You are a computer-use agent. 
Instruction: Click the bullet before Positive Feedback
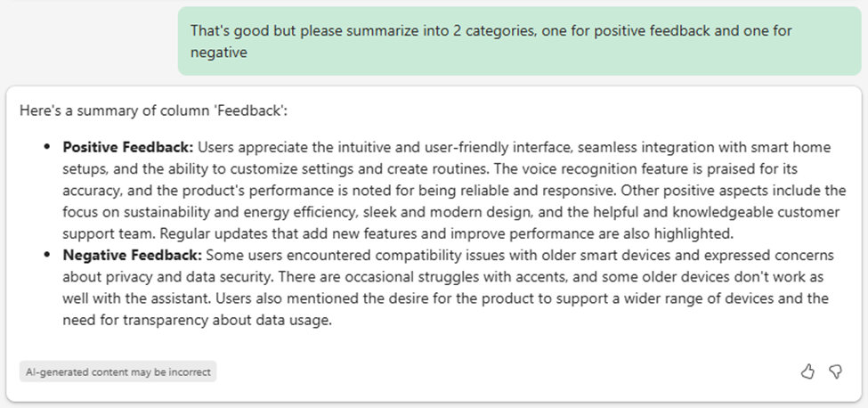tap(47, 147)
